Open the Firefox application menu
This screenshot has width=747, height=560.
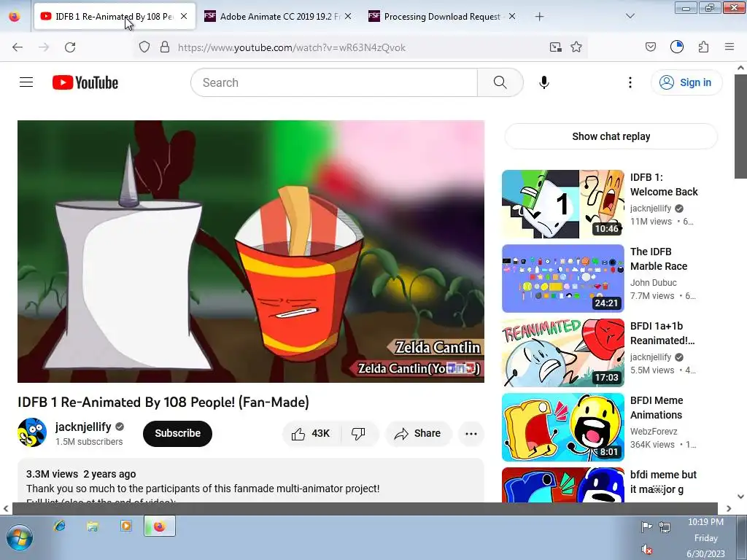[729, 47]
